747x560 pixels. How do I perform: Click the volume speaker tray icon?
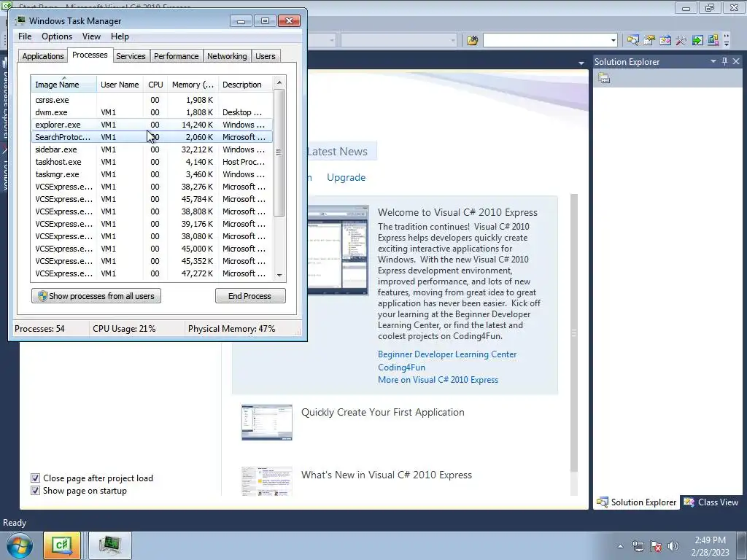pyautogui.click(x=673, y=546)
